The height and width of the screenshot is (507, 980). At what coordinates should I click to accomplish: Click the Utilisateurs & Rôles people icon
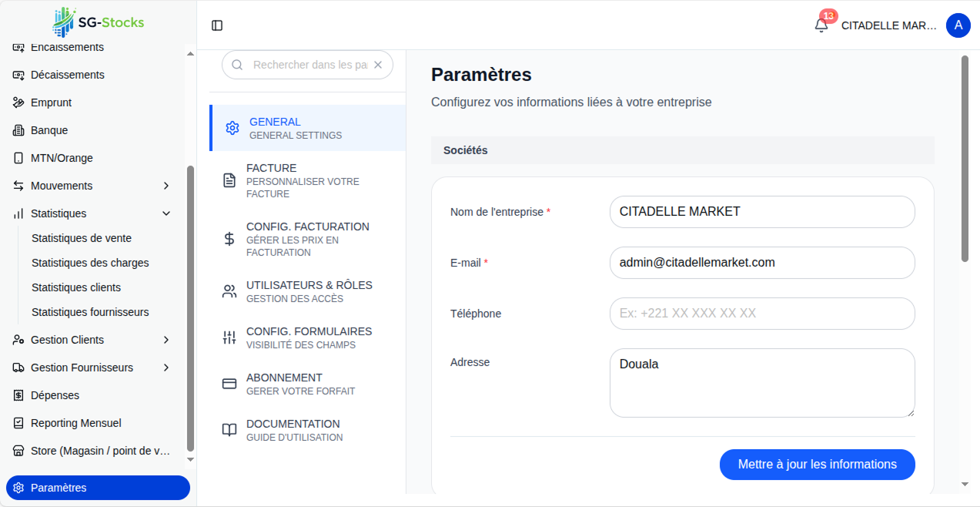pos(229,291)
